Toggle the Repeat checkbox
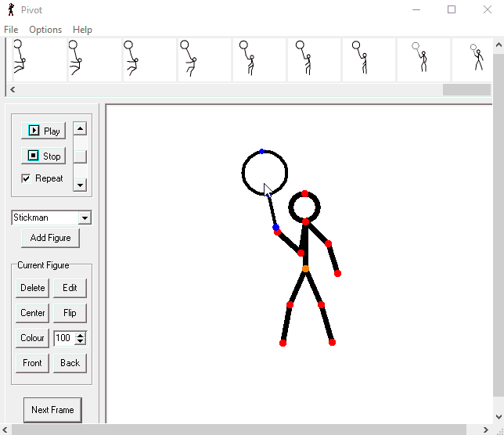The width and height of the screenshot is (504, 435). [x=26, y=178]
